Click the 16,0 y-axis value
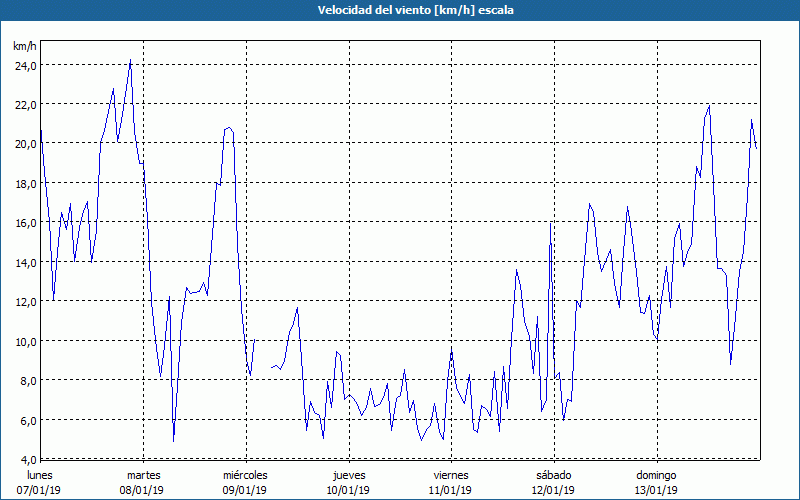 click(25, 223)
